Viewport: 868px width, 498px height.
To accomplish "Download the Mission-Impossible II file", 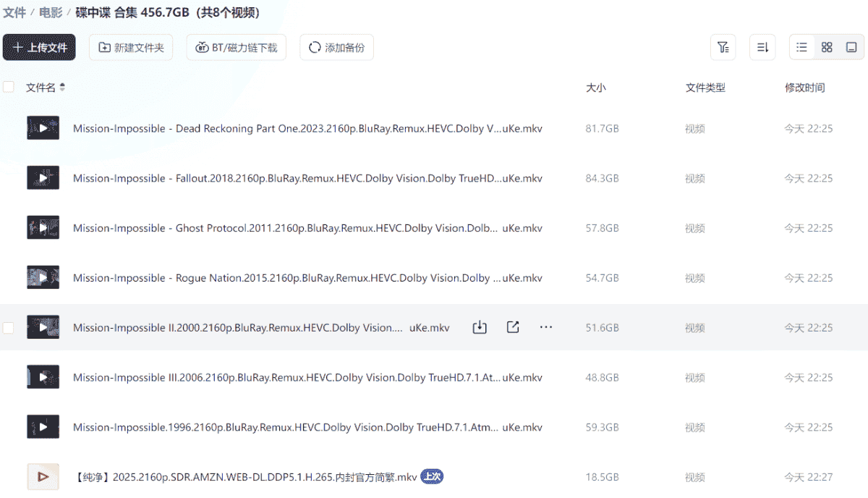I will point(479,327).
